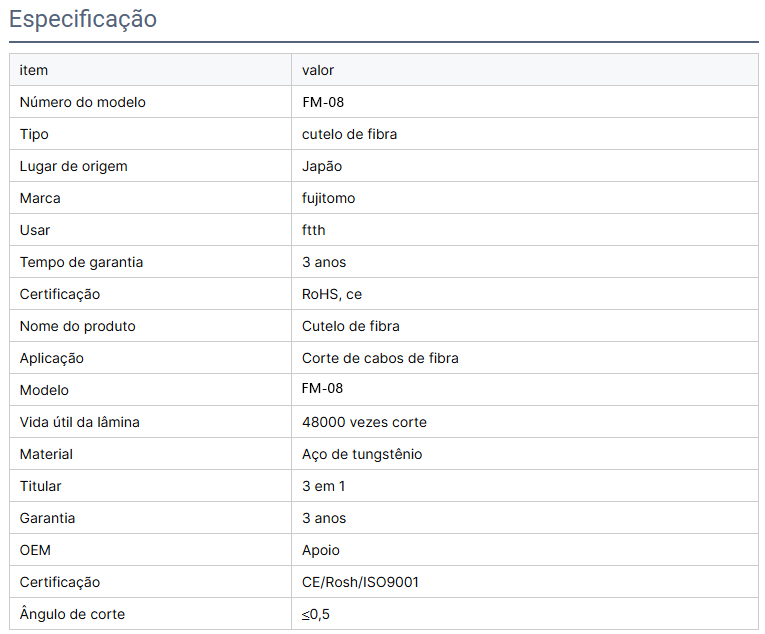The width and height of the screenshot is (765, 634).
Task: Click the "Vida útil da lâmina" label
Action: click(x=79, y=422)
